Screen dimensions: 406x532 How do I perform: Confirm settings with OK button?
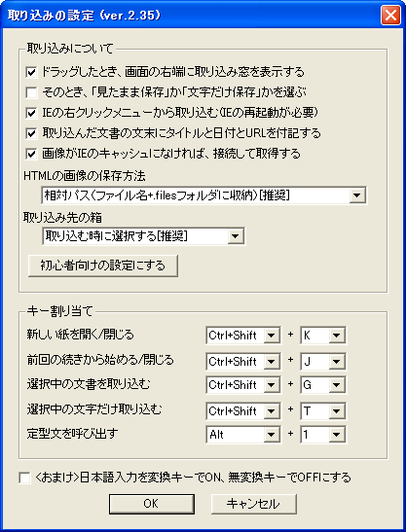coord(152,504)
